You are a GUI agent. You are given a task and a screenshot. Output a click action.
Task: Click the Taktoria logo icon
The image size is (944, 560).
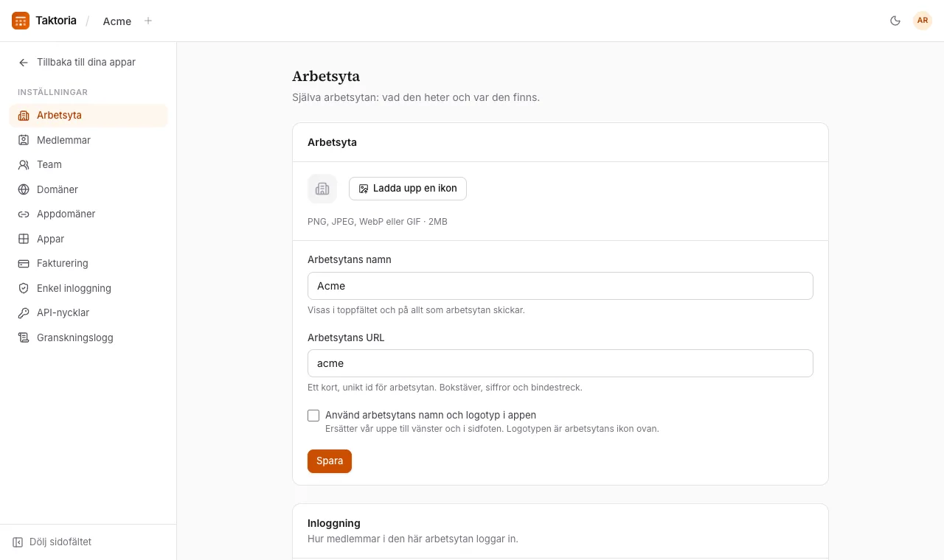21,21
